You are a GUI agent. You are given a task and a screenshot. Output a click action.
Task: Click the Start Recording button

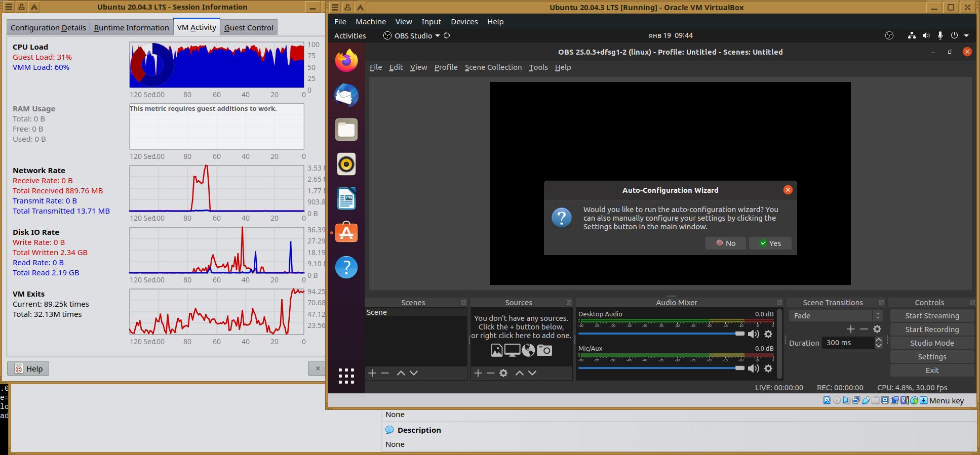(931, 329)
